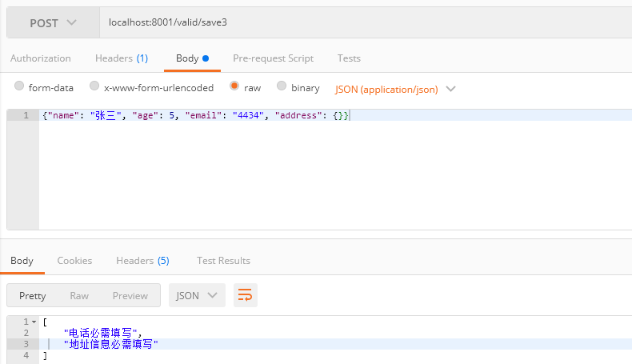Click the "address" key in request body
Viewport: 632px width, 364px height.
(298, 115)
